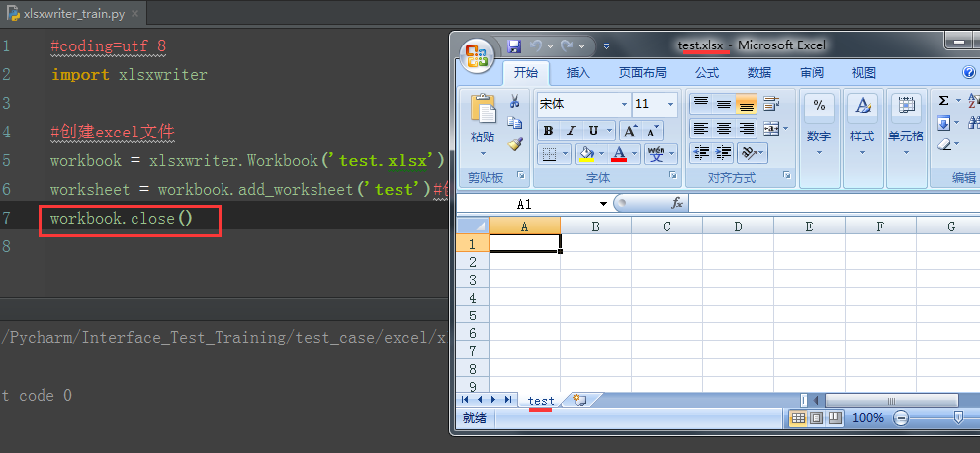The height and width of the screenshot is (453, 980).
Task: Set middle vertical alignment
Action: pyautogui.click(x=724, y=104)
